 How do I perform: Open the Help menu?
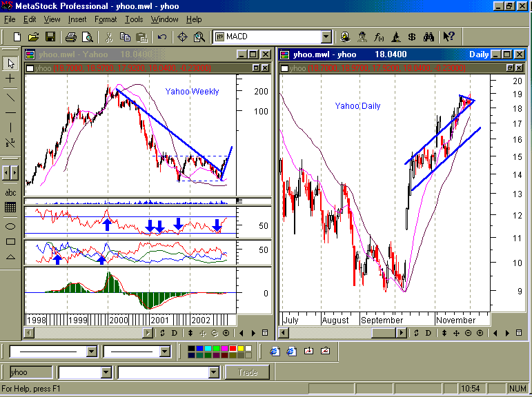pyautogui.click(x=194, y=20)
